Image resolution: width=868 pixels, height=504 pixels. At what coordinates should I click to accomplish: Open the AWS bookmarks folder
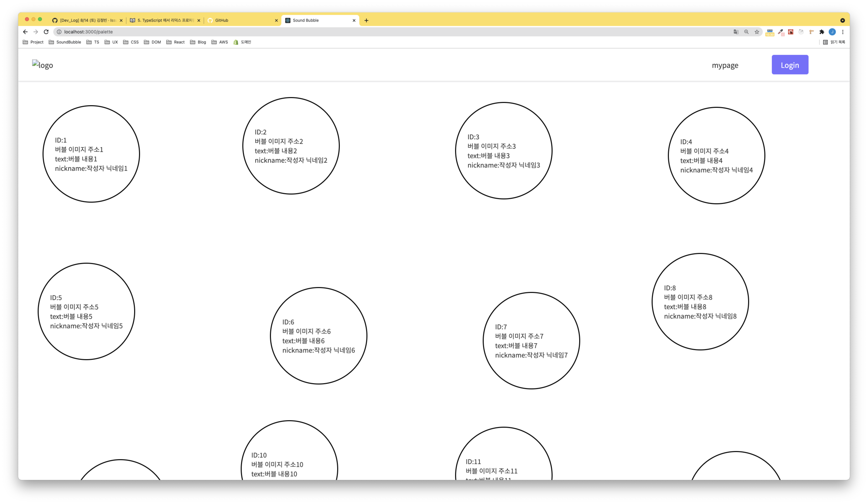coord(220,42)
